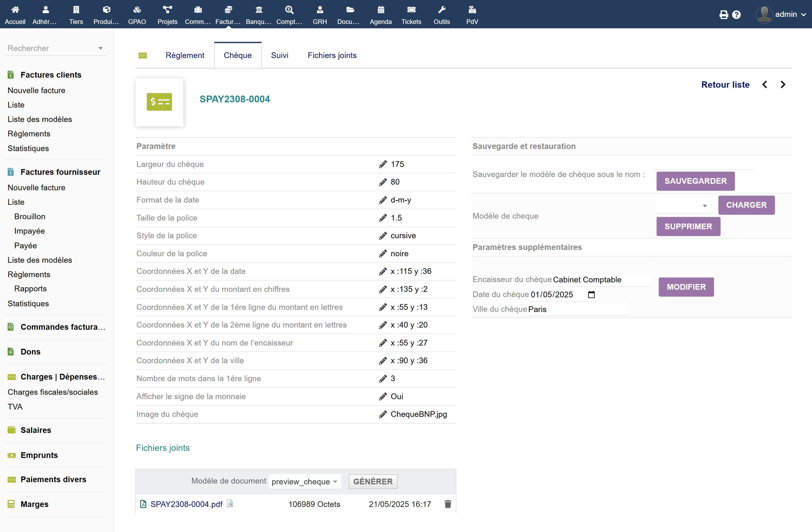Open calendar picker for Date du chèque
812x532 pixels.
coord(591,294)
